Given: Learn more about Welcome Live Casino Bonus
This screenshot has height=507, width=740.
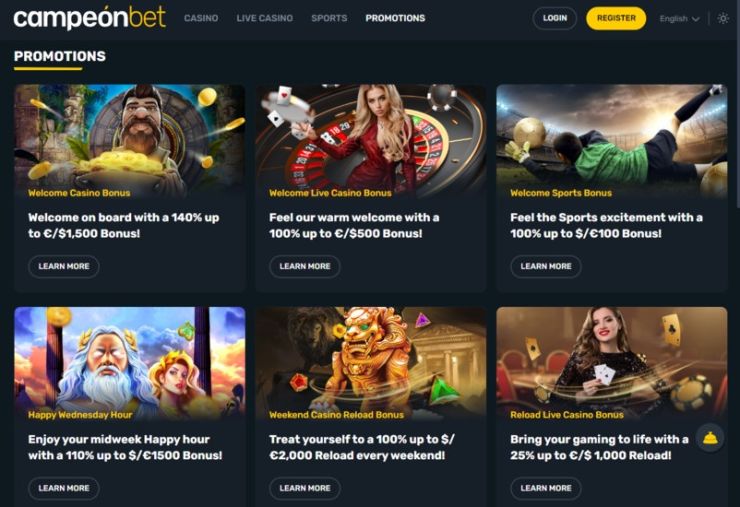Looking at the screenshot, I should pos(305,266).
